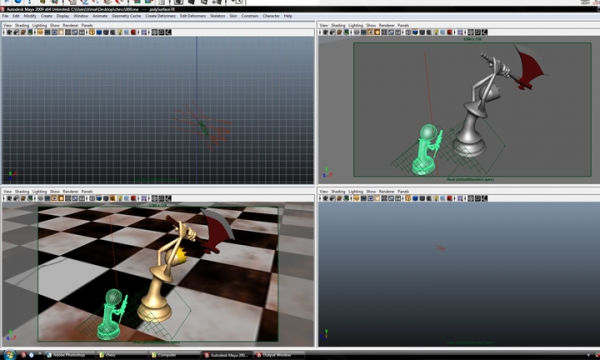This screenshot has height=360, width=600.
Task: Open the Panels menu of the gray model viewport
Action: tap(403, 25)
